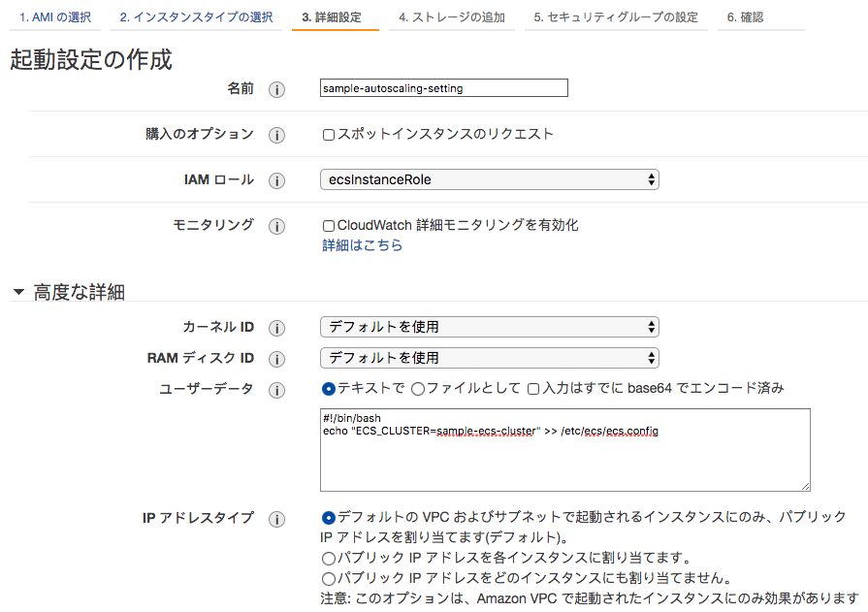This screenshot has height=612, width=868.
Task: Choose パブリック IP アドレスを各インスタンスに割り当てます
Action: 328,559
